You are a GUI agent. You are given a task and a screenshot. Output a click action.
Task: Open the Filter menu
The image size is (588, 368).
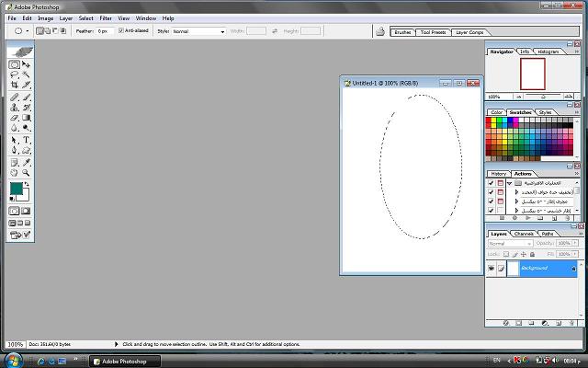click(x=106, y=17)
